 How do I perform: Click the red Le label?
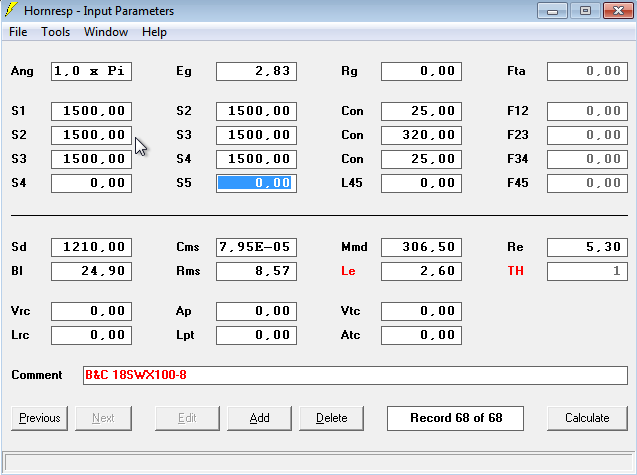[348, 271]
